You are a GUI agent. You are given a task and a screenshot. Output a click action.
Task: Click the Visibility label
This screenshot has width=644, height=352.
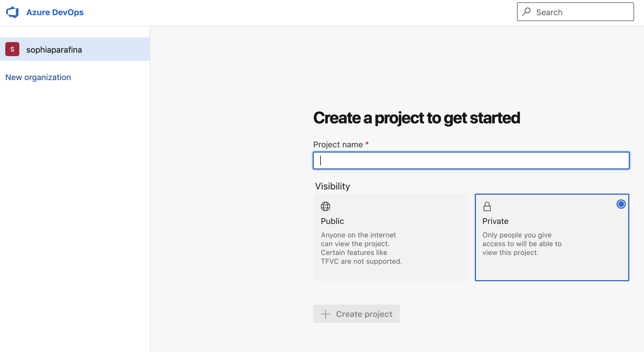coord(333,186)
